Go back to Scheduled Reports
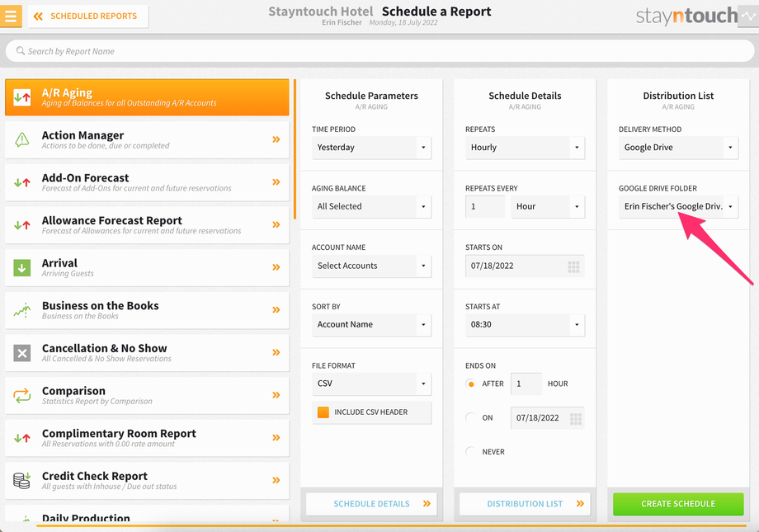 coord(88,16)
